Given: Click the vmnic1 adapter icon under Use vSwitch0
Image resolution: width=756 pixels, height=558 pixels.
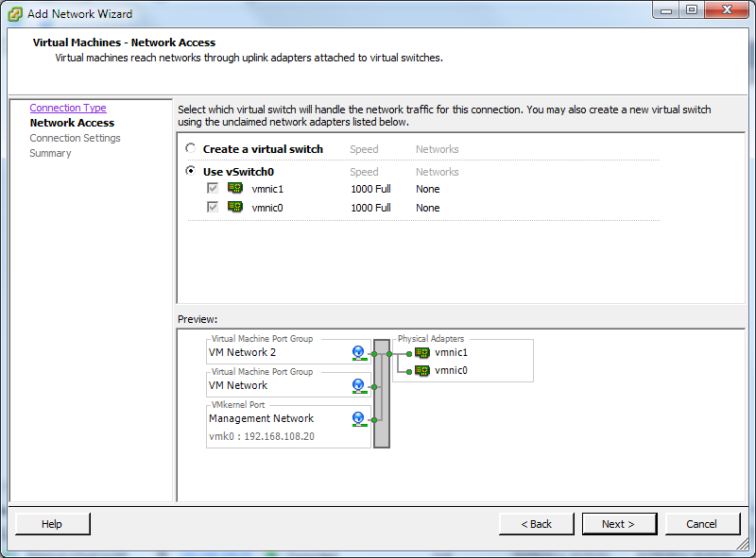Looking at the screenshot, I should (x=234, y=188).
